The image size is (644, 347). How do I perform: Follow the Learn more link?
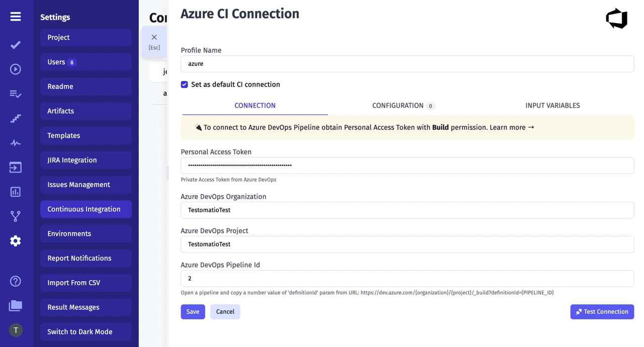tap(512, 127)
